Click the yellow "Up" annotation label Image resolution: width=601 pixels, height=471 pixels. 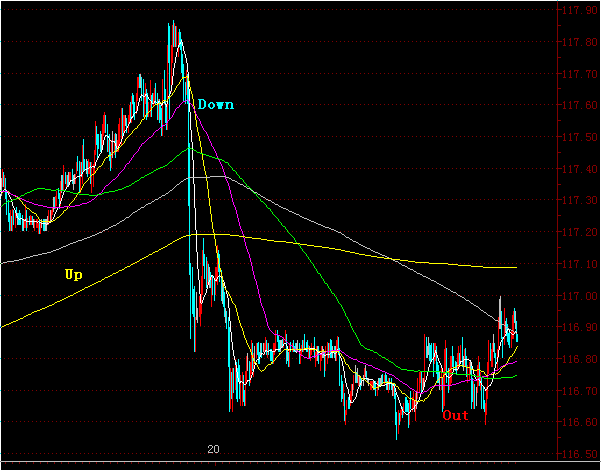[x=74, y=274]
